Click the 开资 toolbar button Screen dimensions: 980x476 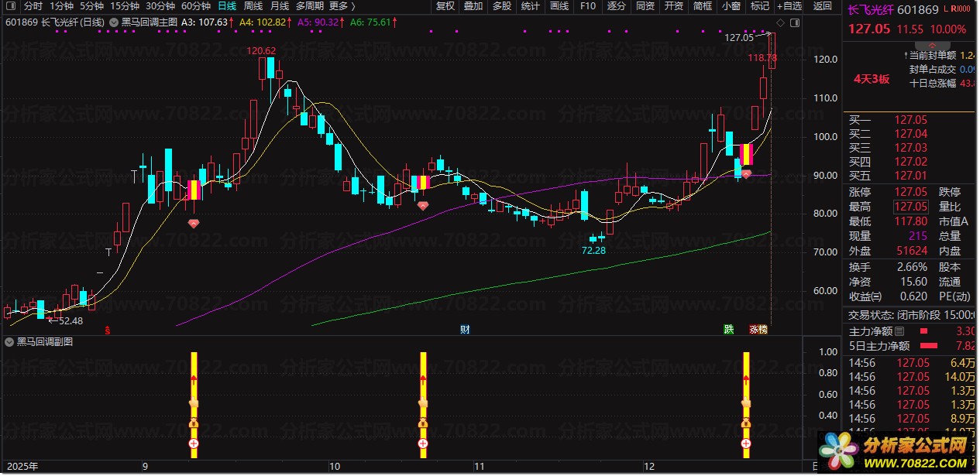click(674, 6)
